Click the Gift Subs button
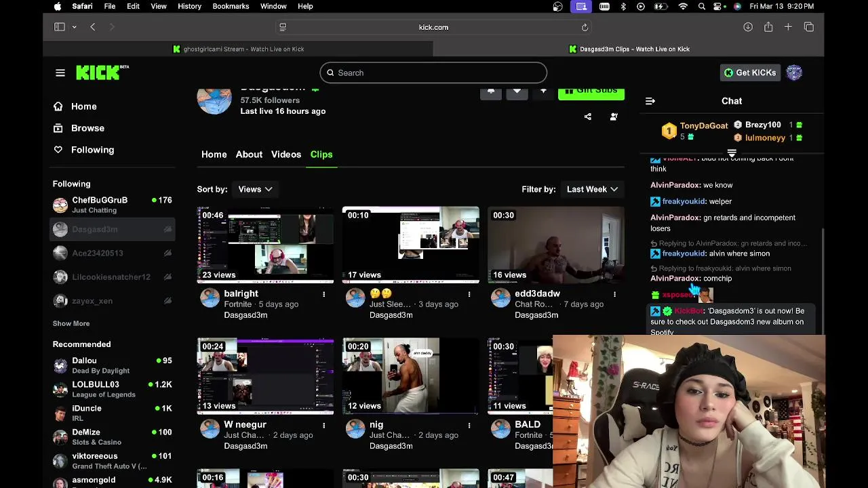The height and width of the screenshot is (488, 868). tap(591, 92)
